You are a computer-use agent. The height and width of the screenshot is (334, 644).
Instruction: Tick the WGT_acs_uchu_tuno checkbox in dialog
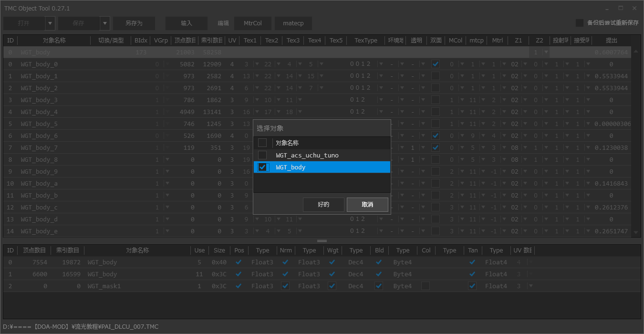tap(262, 155)
